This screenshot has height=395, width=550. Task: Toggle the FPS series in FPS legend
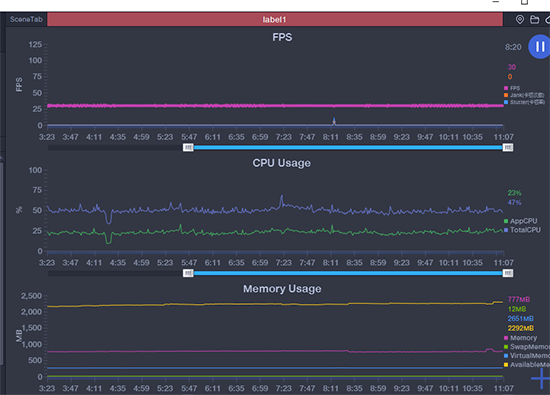click(x=512, y=88)
